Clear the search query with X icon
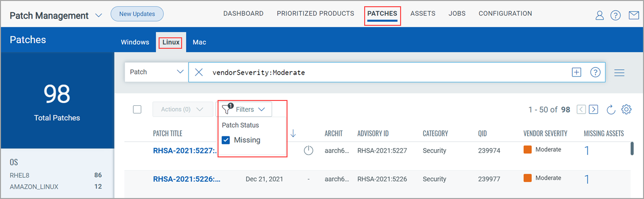 click(x=199, y=72)
